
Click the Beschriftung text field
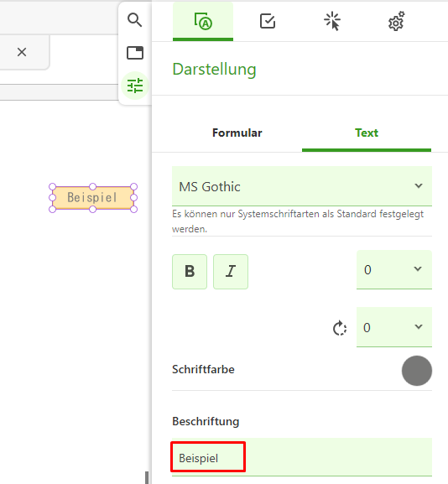(x=302, y=457)
